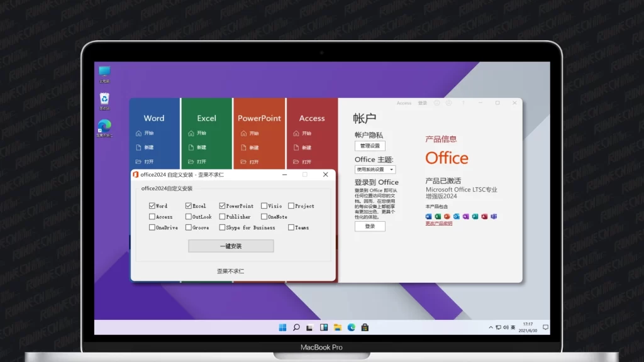Expand hidden system tray icons chevron
Image resolution: width=644 pixels, height=362 pixels.
pos(491,327)
